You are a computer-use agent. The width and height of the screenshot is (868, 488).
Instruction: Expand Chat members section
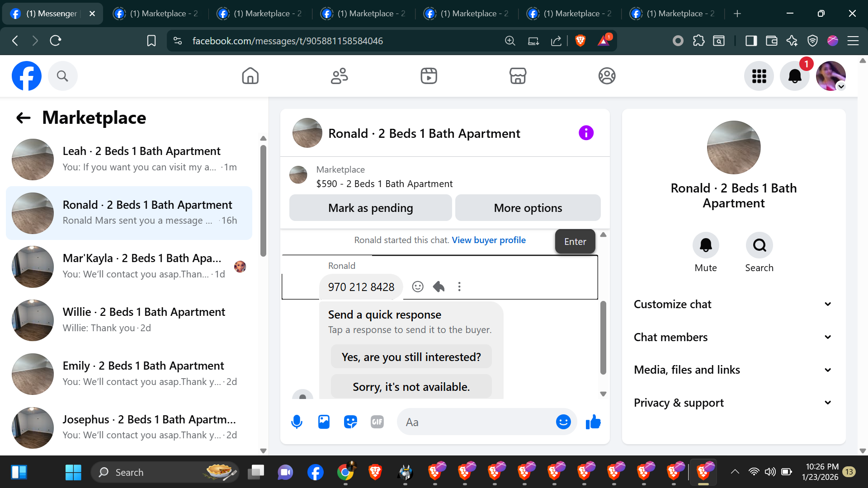pyautogui.click(x=733, y=337)
